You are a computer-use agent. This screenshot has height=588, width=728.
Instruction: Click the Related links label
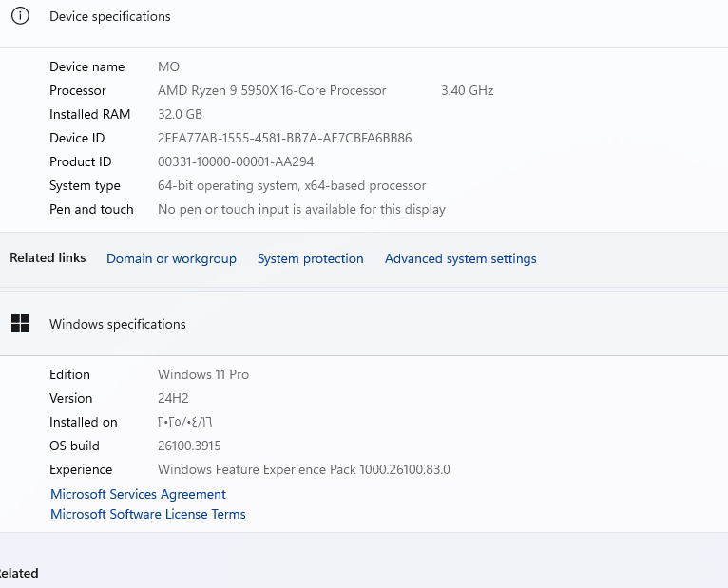click(48, 257)
